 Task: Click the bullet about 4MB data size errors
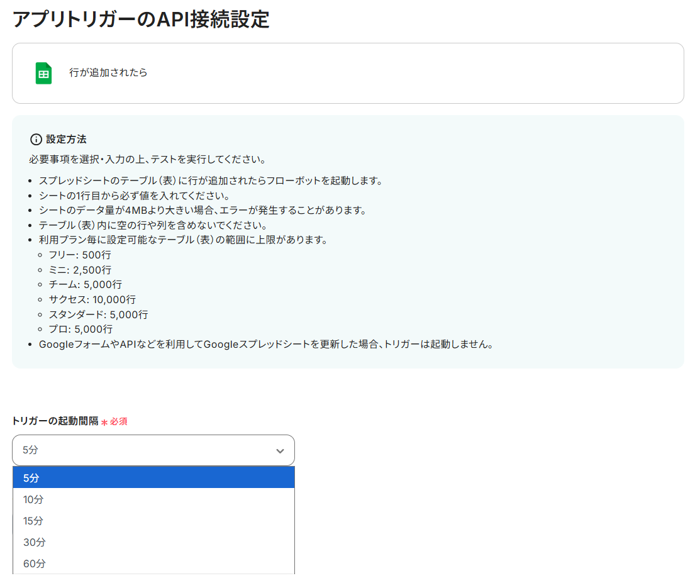point(203,210)
